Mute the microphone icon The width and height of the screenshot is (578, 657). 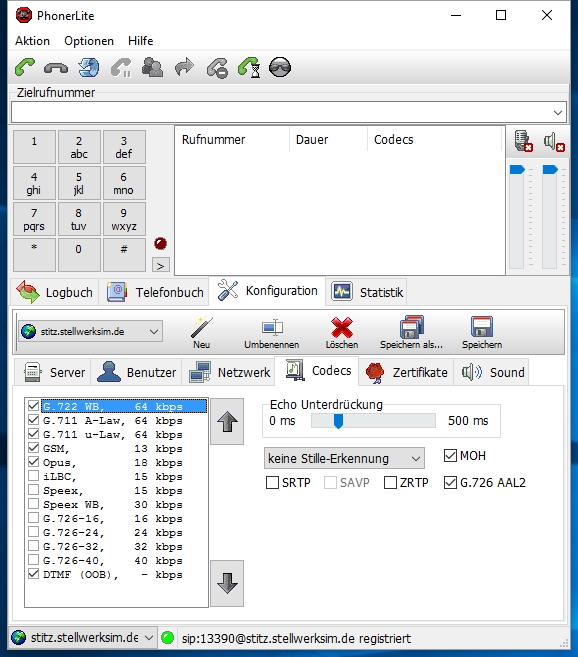pos(524,141)
